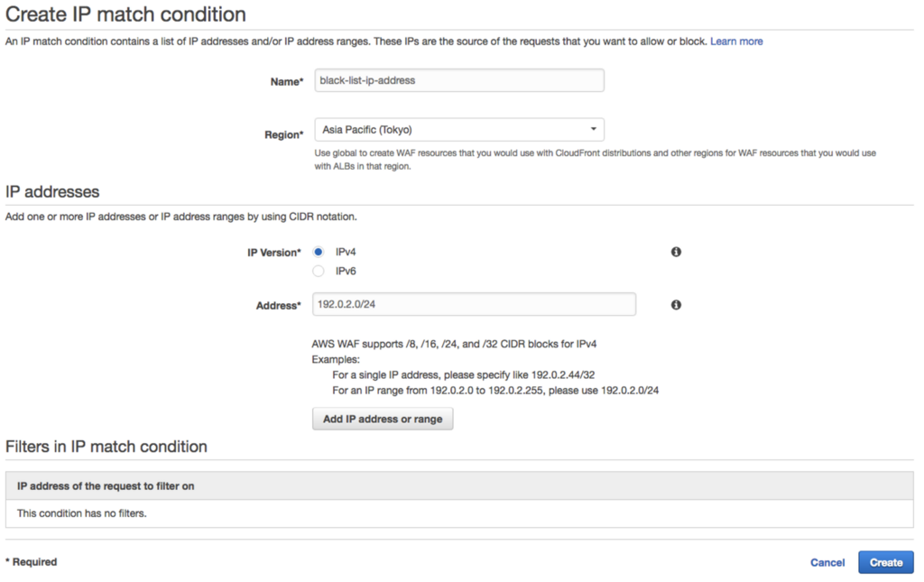
Task: Click the 'This condition has no filters' row
Action: coord(459,513)
